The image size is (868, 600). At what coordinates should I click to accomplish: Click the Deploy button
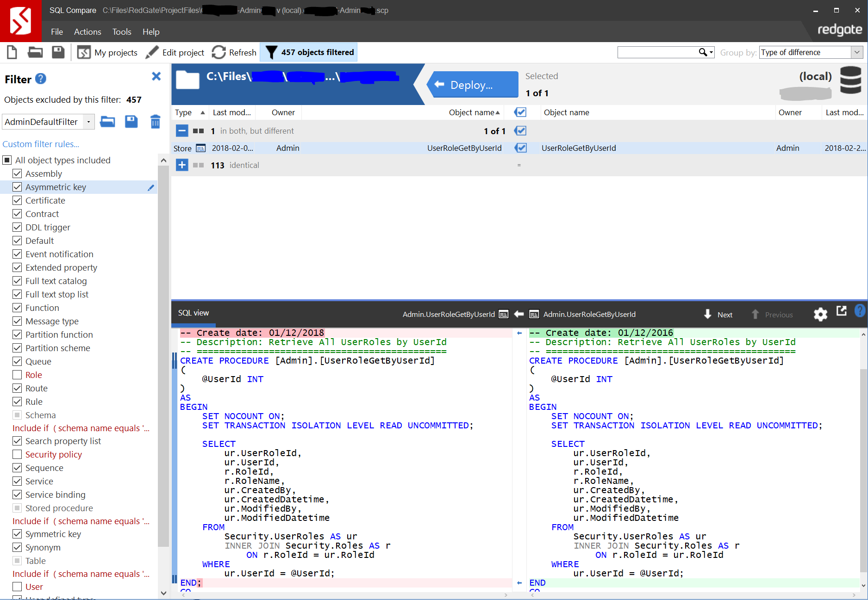click(472, 85)
